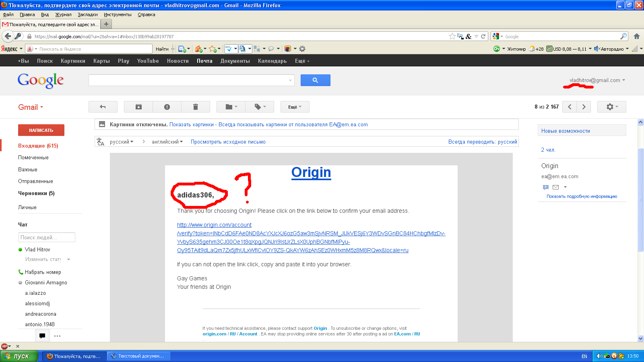Open the Origin title link in the email
644x362 pixels.
311,172
